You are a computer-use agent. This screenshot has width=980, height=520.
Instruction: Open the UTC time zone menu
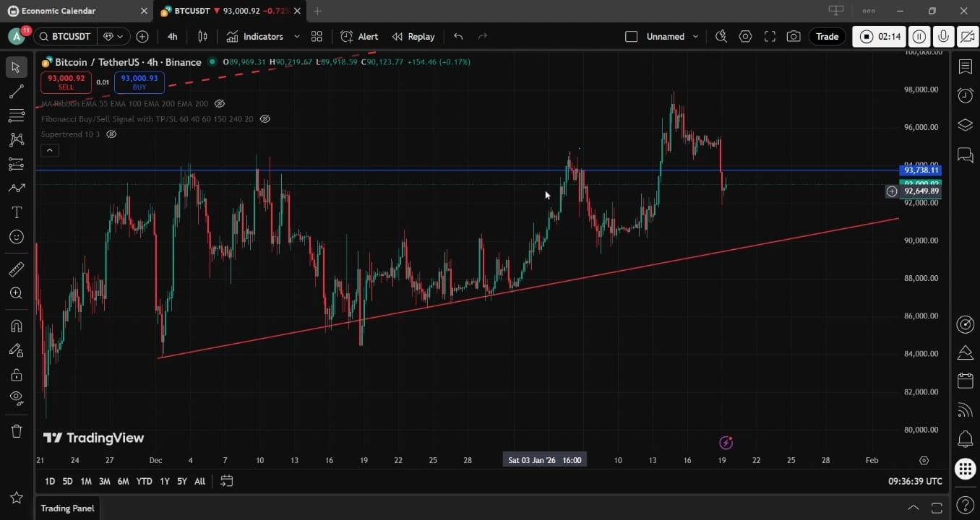pos(915,481)
